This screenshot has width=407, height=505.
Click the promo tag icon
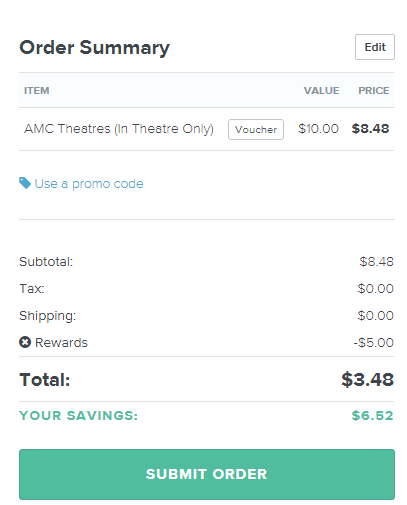pyautogui.click(x=25, y=183)
